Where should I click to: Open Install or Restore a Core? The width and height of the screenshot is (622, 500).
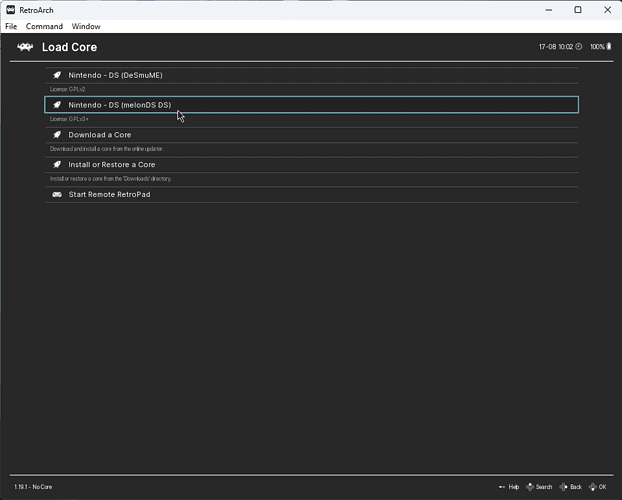point(111,165)
